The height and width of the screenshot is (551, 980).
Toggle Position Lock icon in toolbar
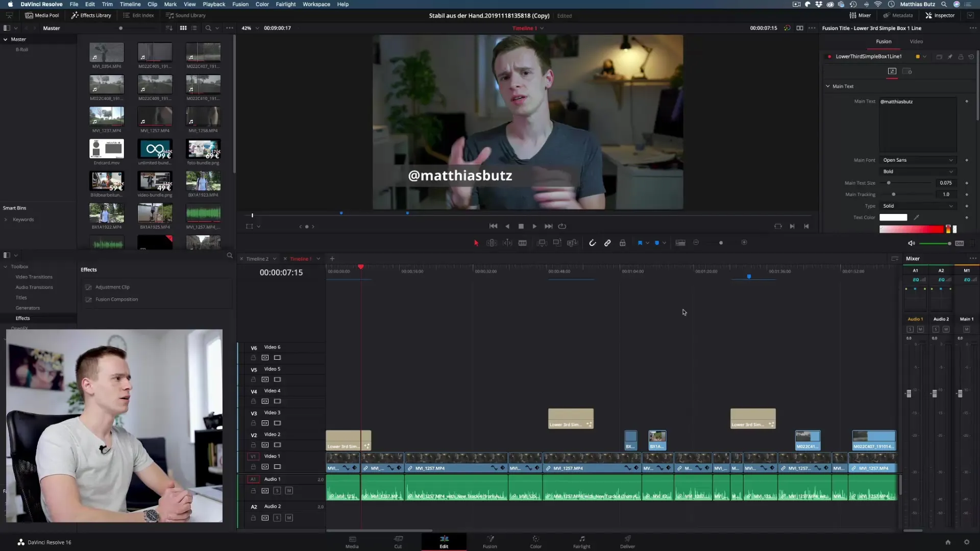tap(623, 243)
